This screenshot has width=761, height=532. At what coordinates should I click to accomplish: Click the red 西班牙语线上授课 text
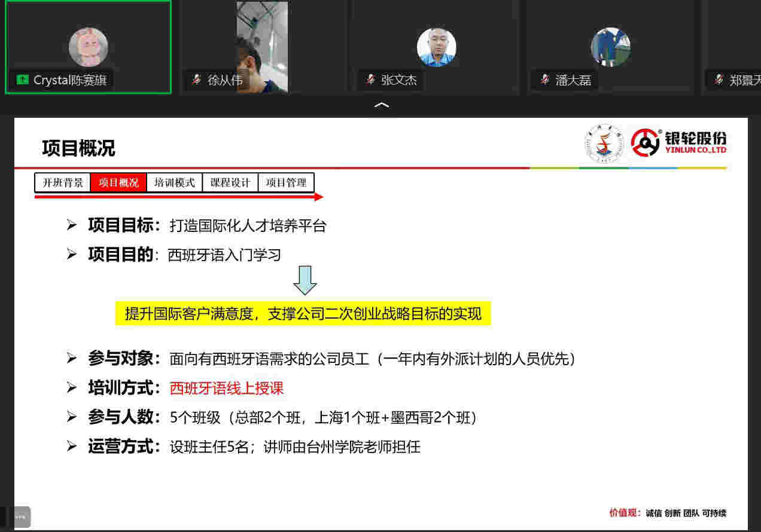[x=227, y=389]
